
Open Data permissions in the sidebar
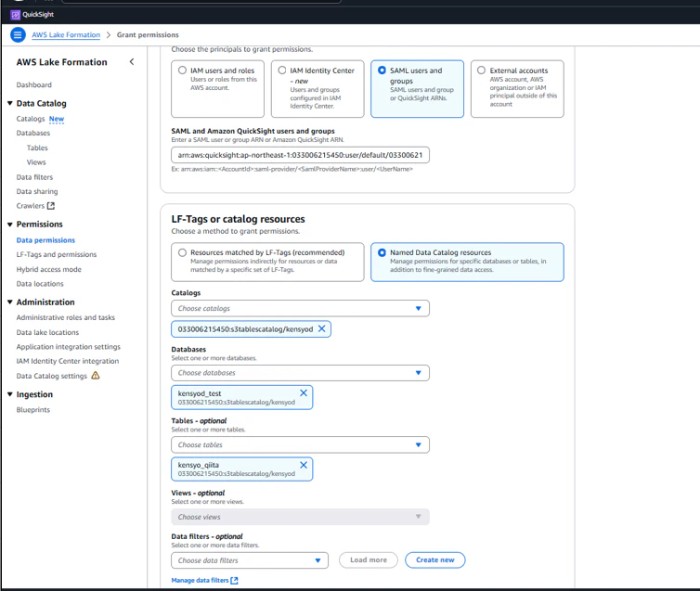[45, 240]
